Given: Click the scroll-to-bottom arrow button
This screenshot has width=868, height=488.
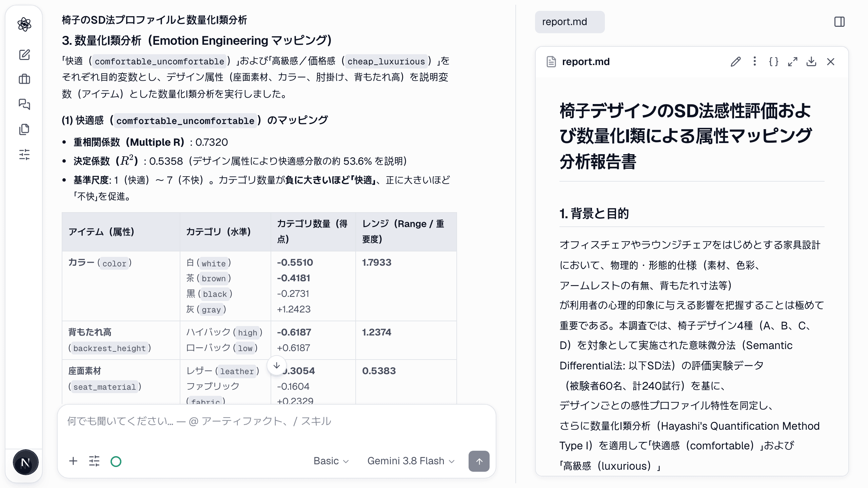Looking at the screenshot, I should pyautogui.click(x=277, y=366).
